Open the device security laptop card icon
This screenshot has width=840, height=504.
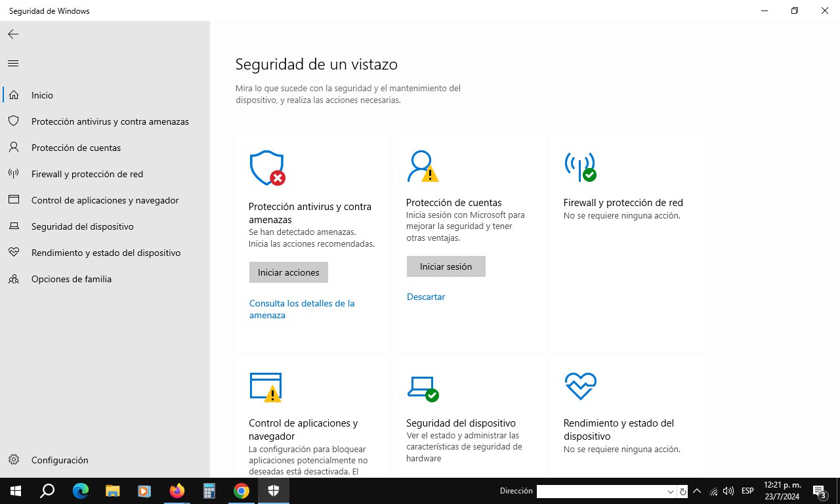[423, 388]
